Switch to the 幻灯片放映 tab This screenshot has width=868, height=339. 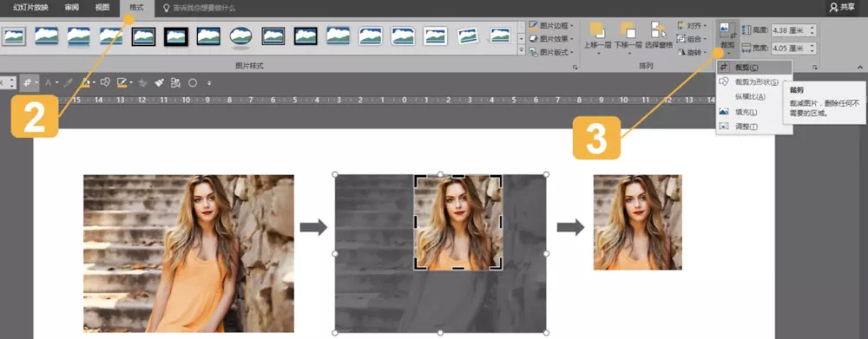(x=31, y=8)
